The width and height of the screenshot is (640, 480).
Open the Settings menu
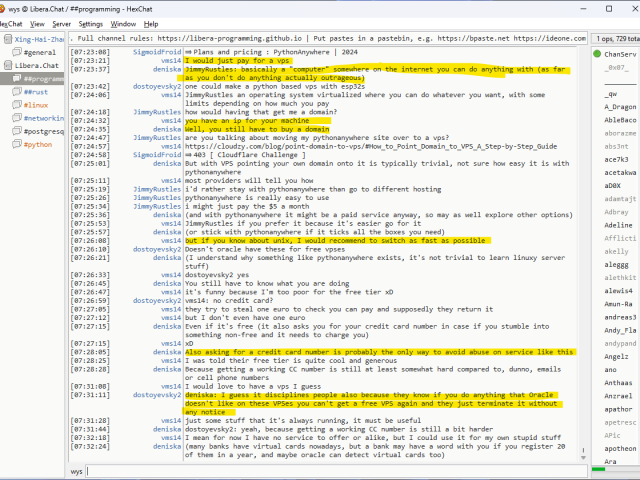coord(90,23)
